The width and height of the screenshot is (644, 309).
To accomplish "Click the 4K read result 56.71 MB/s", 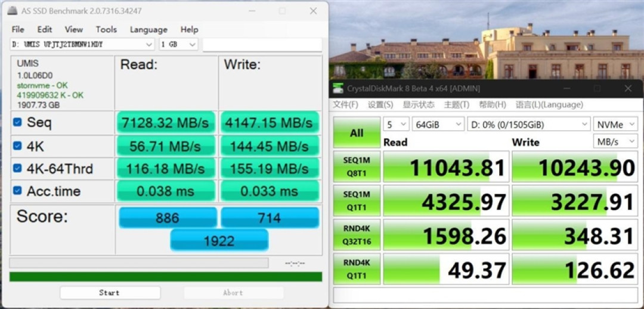I will tap(166, 146).
